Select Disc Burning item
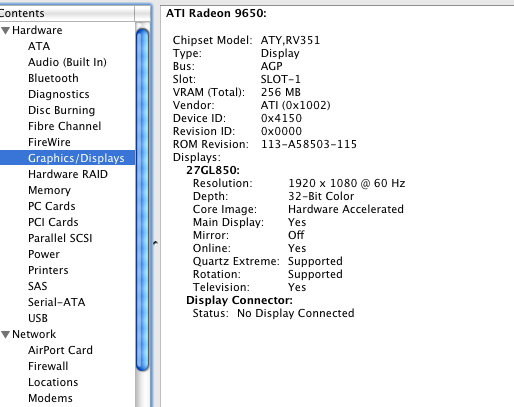 62,110
